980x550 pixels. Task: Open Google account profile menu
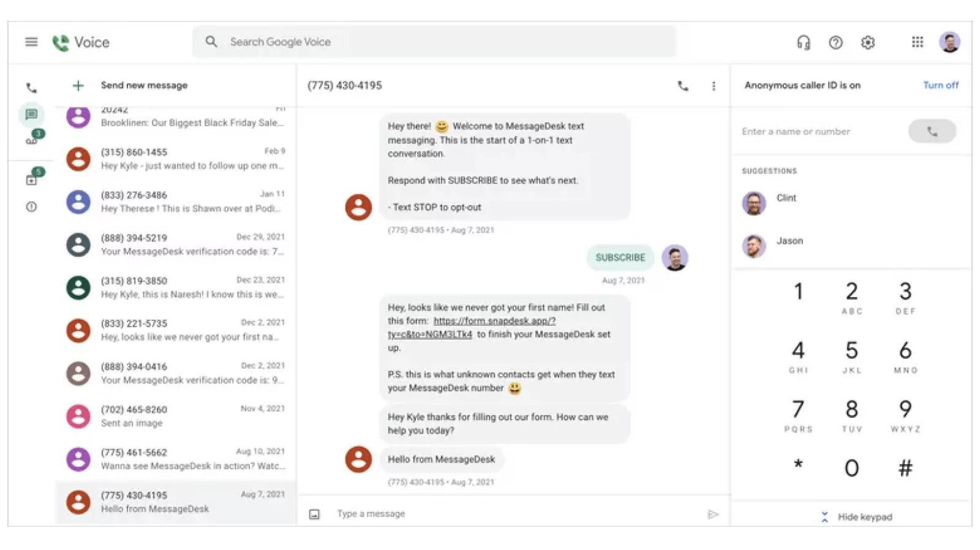click(949, 42)
